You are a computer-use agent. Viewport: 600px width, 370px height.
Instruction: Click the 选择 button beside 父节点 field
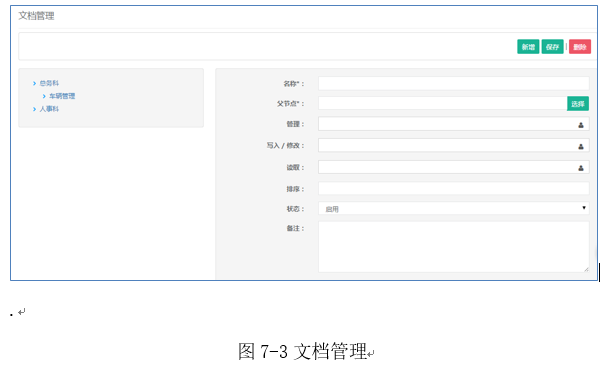(577, 104)
